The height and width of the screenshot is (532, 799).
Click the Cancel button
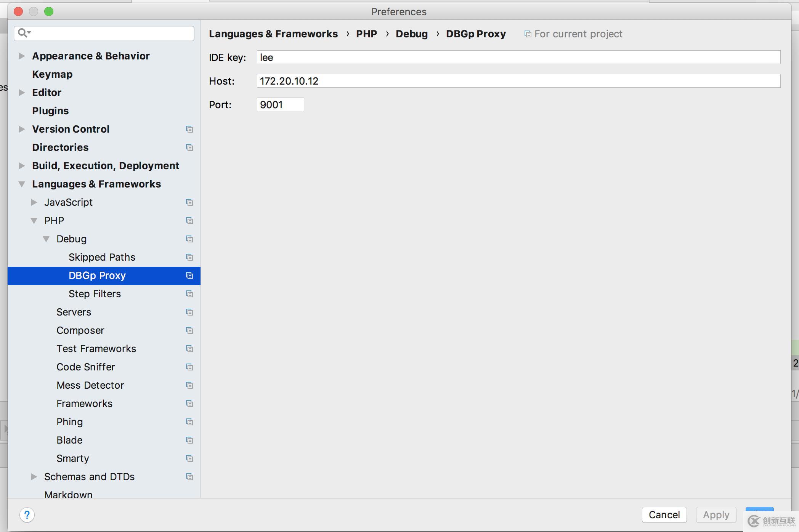point(663,514)
